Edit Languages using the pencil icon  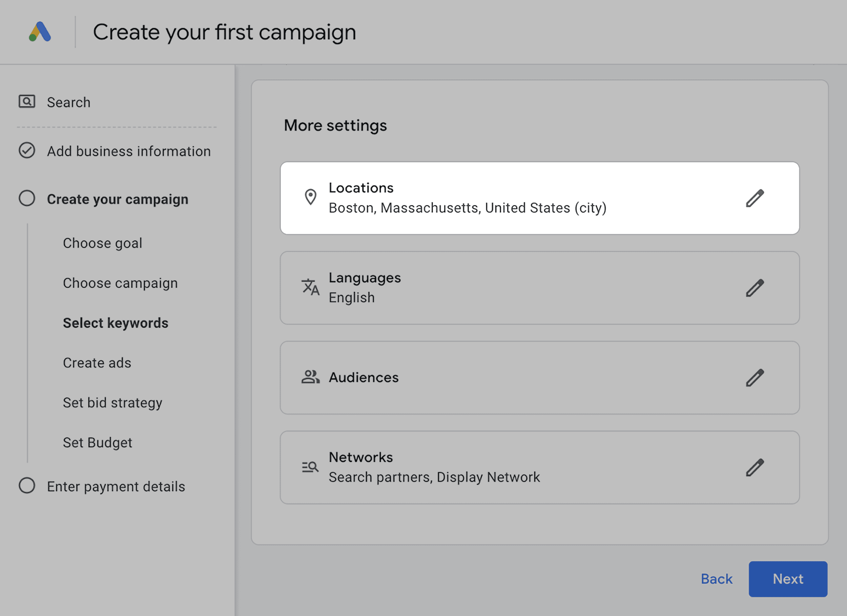(x=755, y=288)
